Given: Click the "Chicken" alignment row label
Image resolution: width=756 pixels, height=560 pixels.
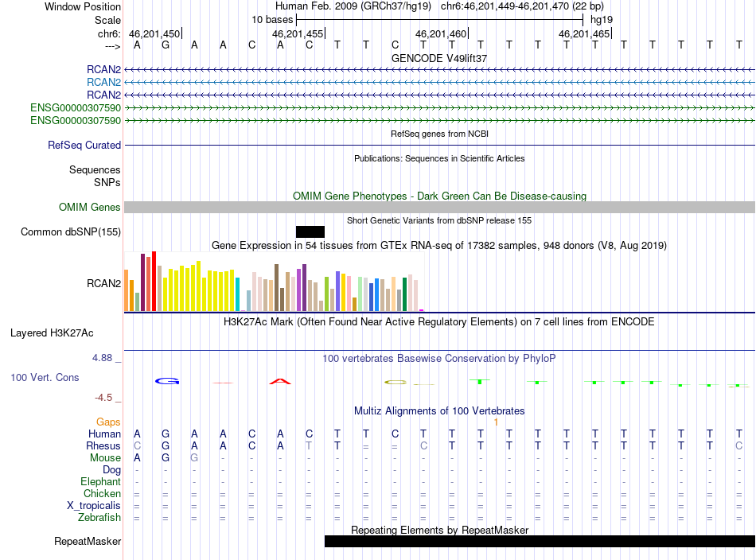Looking at the screenshot, I should click(102, 493).
